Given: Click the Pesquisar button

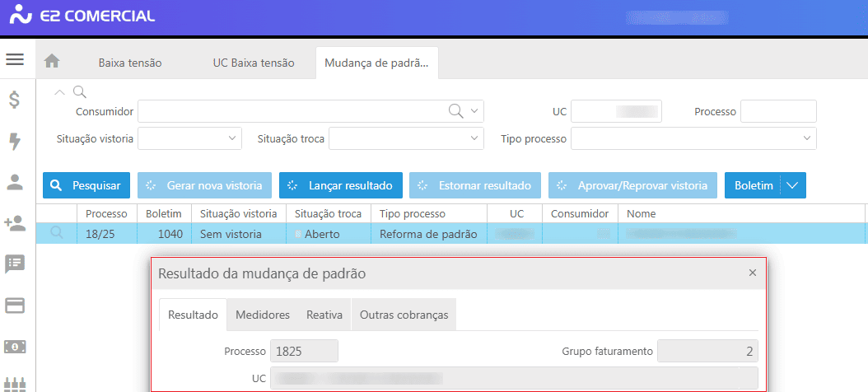Looking at the screenshot, I should pos(86,185).
